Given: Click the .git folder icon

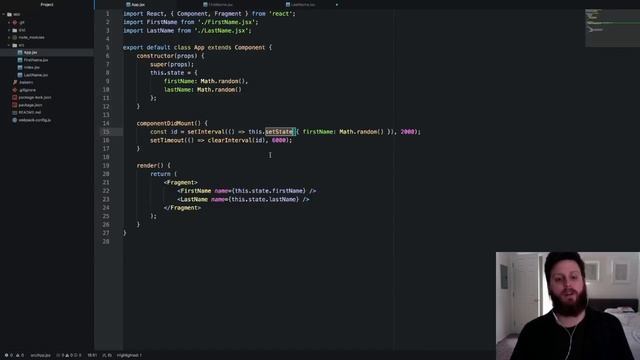Looking at the screenshot, I should click(15, 22).
